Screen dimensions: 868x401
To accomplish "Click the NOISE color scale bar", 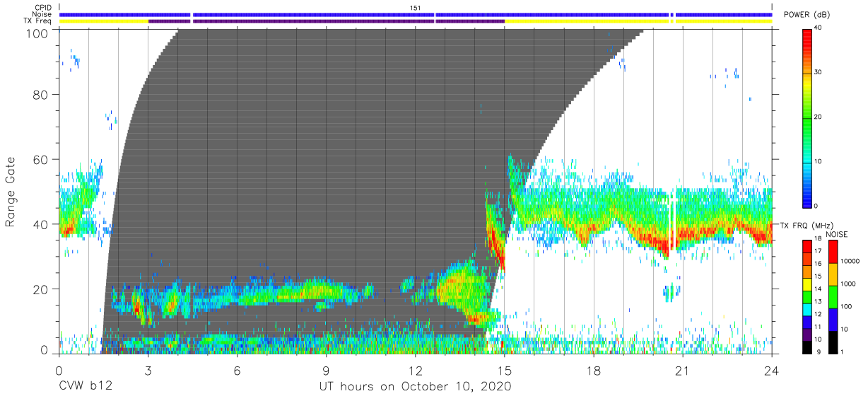I will (832, 296).
